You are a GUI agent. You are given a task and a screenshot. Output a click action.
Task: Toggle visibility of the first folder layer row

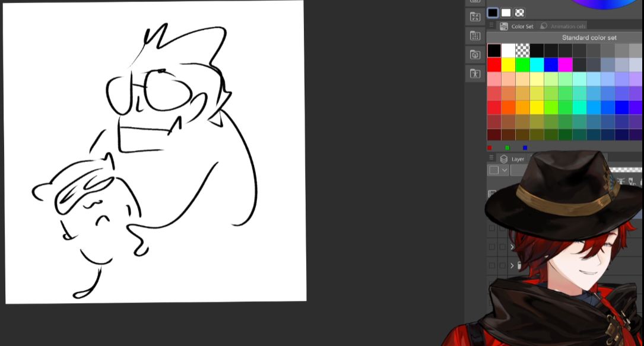click(492, 247)
